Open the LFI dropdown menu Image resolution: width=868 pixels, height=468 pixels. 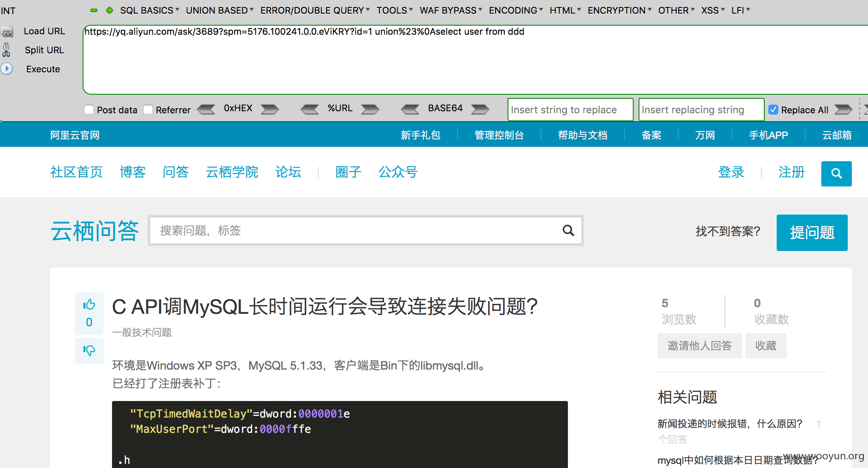[x=740, y=10]
